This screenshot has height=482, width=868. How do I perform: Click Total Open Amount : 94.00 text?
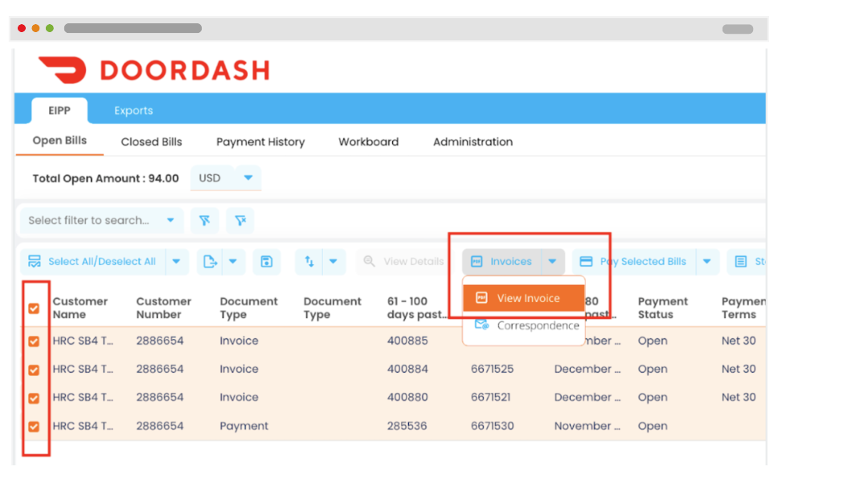point(105,178)
